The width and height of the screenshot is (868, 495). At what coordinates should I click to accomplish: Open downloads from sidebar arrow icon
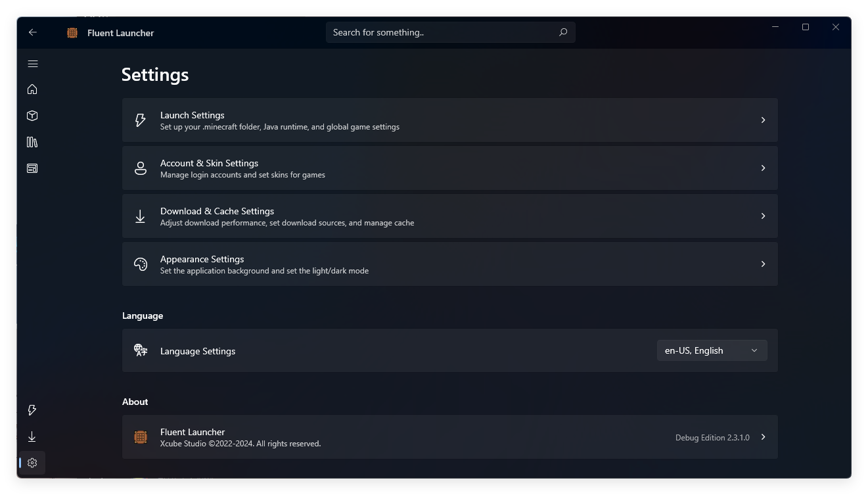pos(32,436)
